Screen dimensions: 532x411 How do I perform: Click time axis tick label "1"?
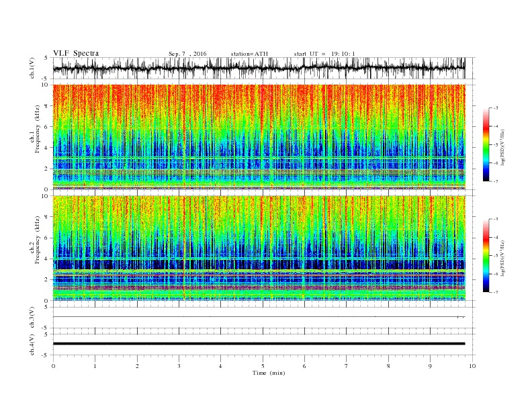[95, 366]
